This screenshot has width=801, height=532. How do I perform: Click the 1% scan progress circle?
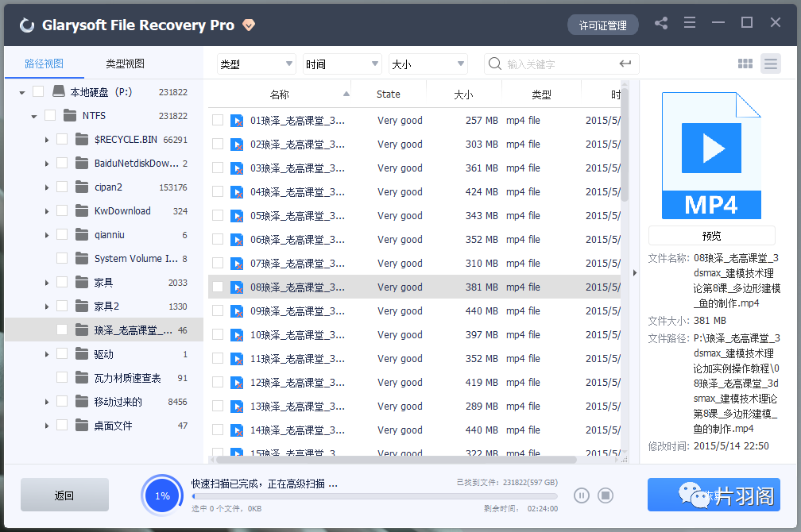coord(162,495)
